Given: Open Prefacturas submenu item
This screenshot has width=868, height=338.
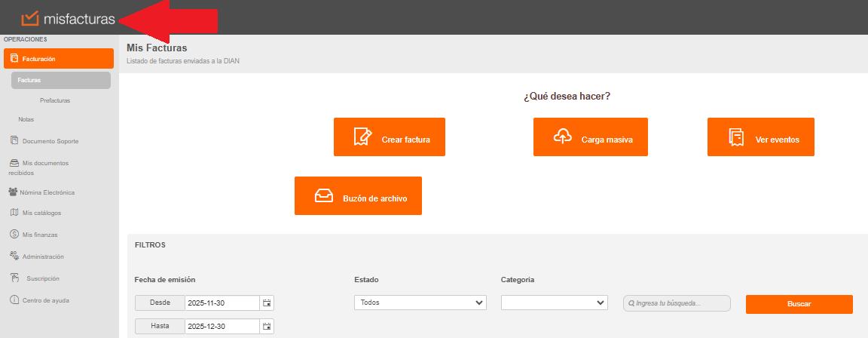Looking at the screenshot, I should [55, 100].
